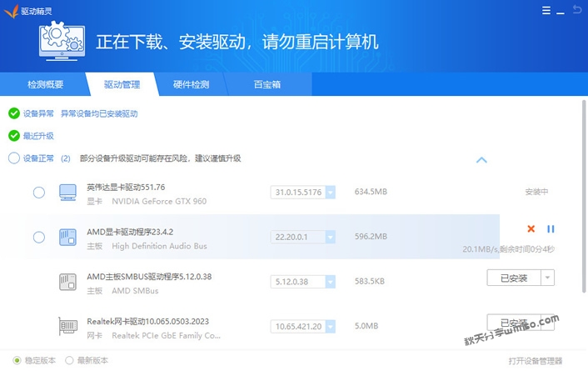
Task: Choose the 稳定版本 radio option
Action: [x=17, y=360]
